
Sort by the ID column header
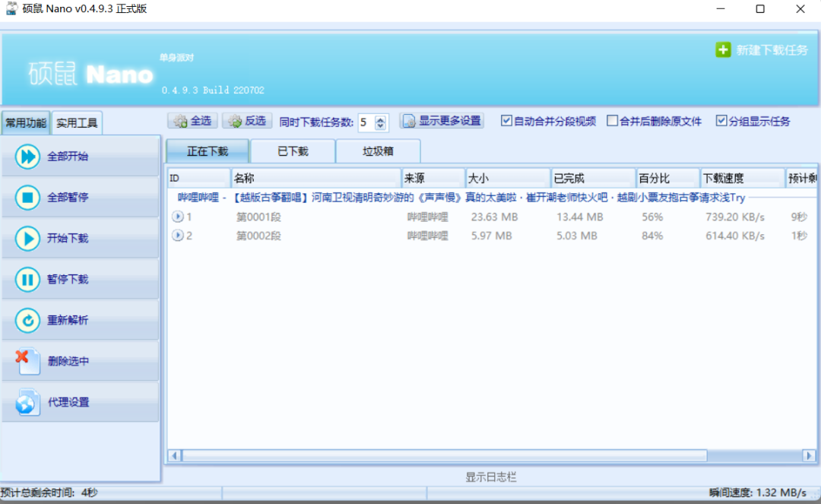pyautogui.click(x=199, y=178)
